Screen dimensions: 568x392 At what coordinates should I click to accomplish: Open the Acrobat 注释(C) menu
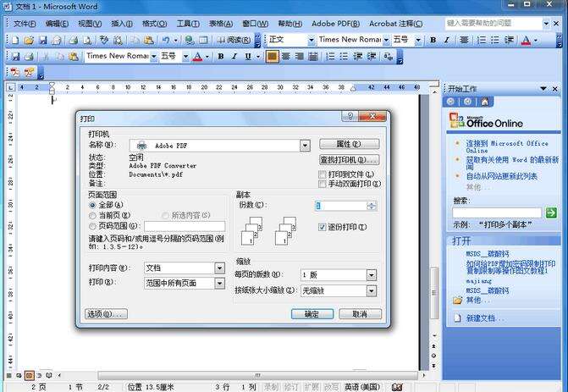395,24
